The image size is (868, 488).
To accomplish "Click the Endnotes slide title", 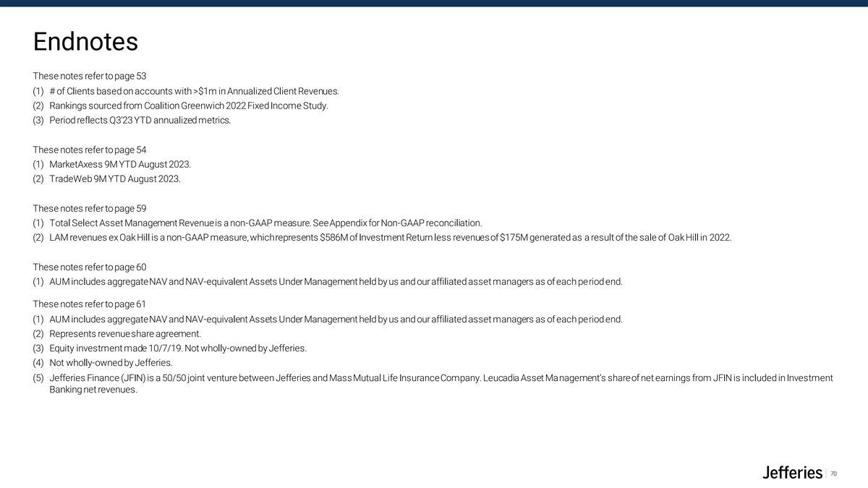I will [85, 42].
